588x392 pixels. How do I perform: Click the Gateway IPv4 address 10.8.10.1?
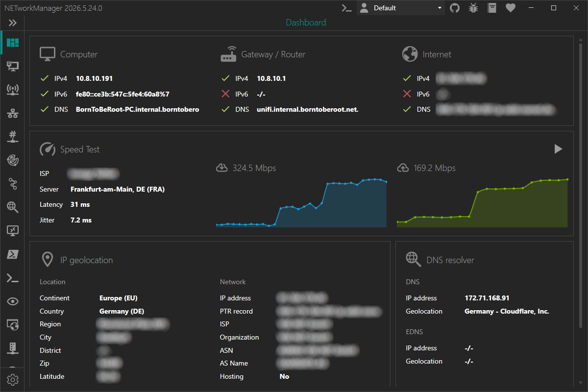coord(271,78)
